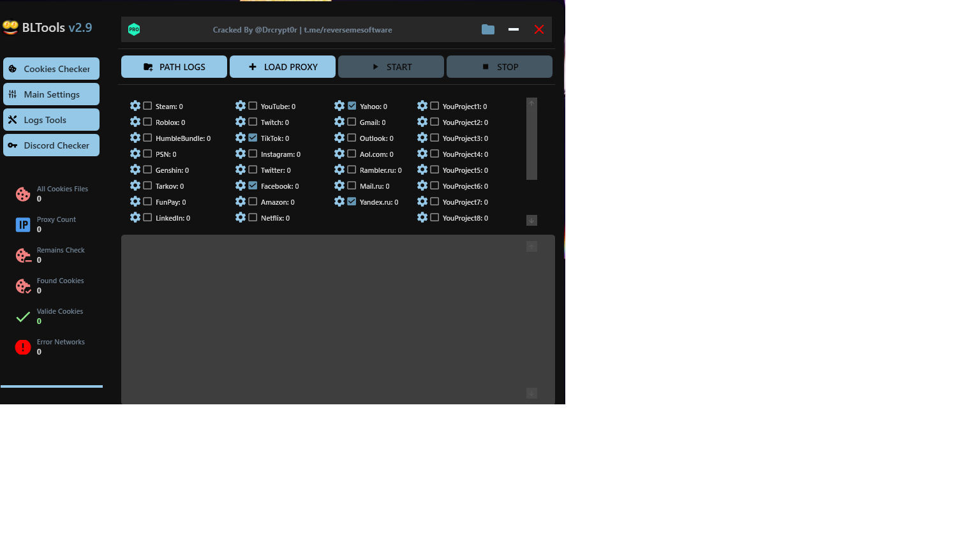Enable the Instagram checkbox
This screenshot has width=980, height=551.
[253, 154]
